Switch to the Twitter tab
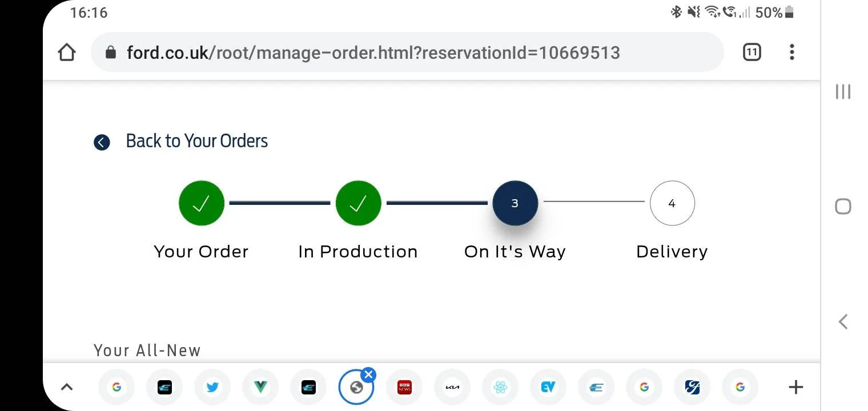 tap(212, 388)
